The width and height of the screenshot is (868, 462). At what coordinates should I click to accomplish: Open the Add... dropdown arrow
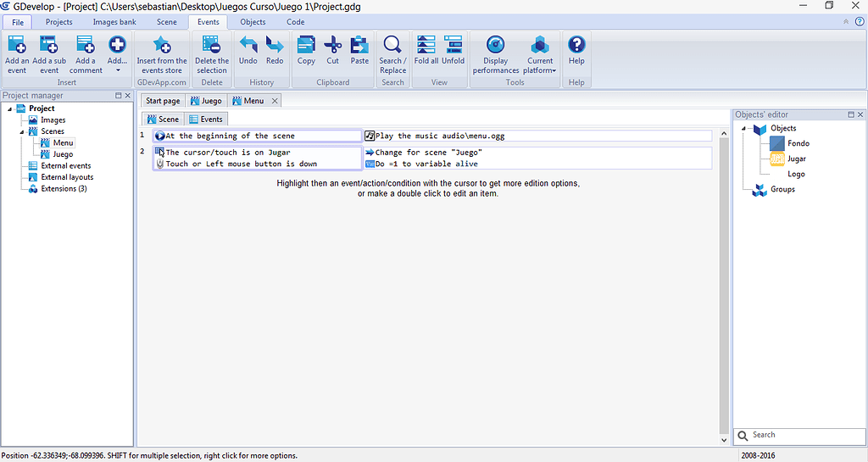[x=117, y=70]
